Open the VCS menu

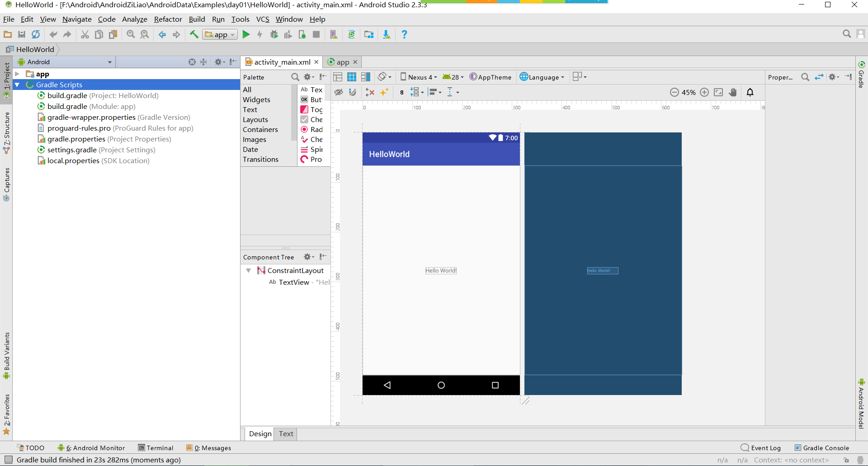263,19
